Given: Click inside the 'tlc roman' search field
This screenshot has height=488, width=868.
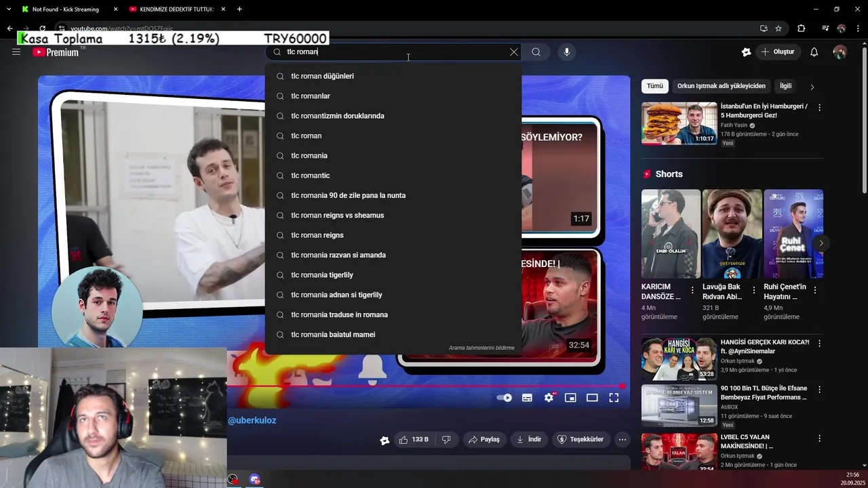Looking at the screenshot, I should point(393,52).
